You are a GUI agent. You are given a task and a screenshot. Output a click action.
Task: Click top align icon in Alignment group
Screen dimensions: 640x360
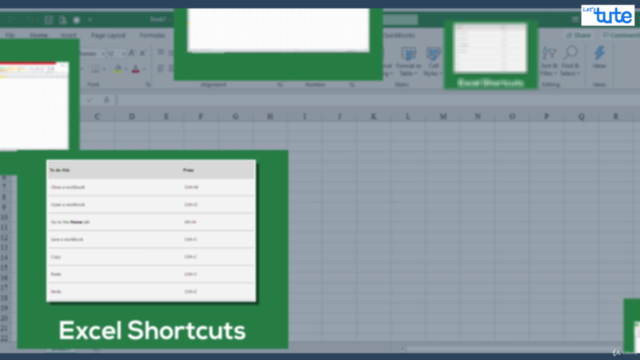point(161,53)
